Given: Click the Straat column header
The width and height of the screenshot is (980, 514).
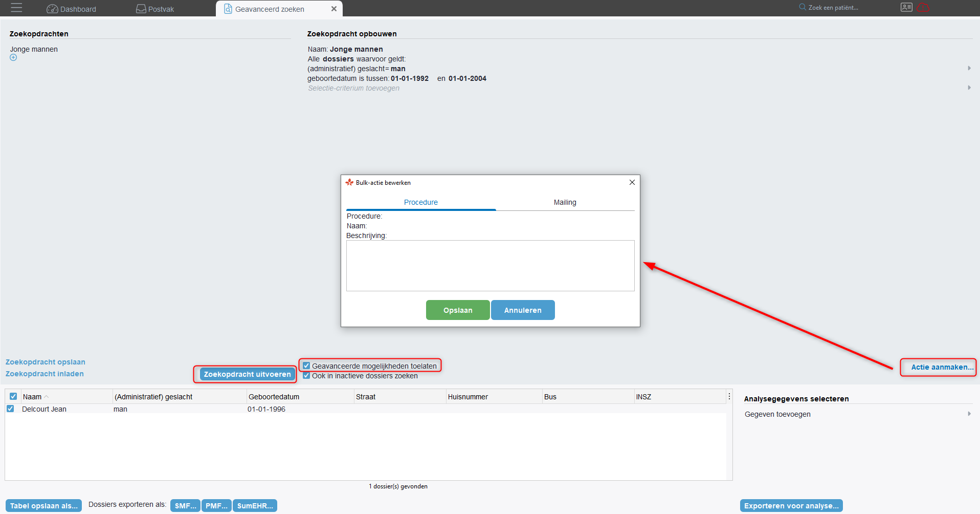Looking at the screenshot, I should click(x=400, y=396).
